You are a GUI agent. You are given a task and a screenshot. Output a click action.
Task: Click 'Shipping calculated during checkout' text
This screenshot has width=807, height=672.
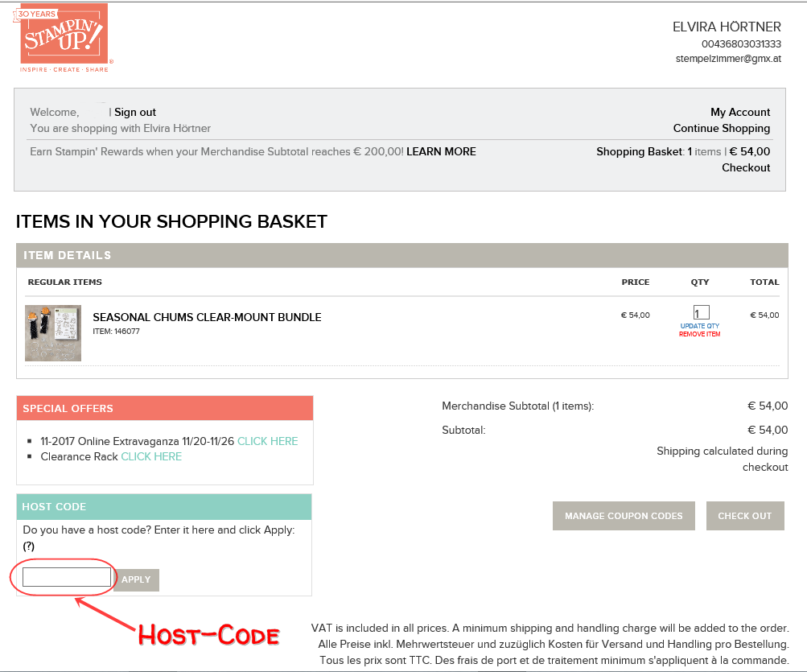(722, 459)
